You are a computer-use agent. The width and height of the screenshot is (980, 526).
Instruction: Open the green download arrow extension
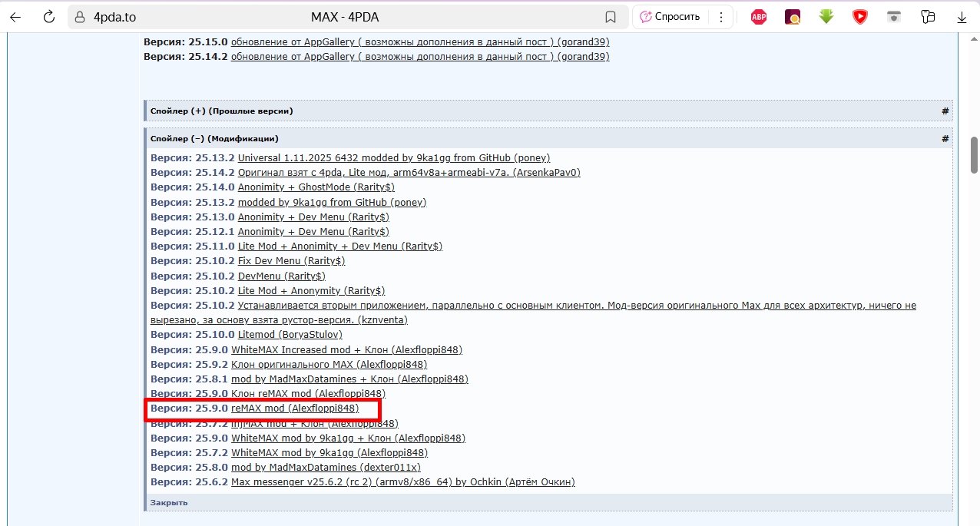(826, 16)
